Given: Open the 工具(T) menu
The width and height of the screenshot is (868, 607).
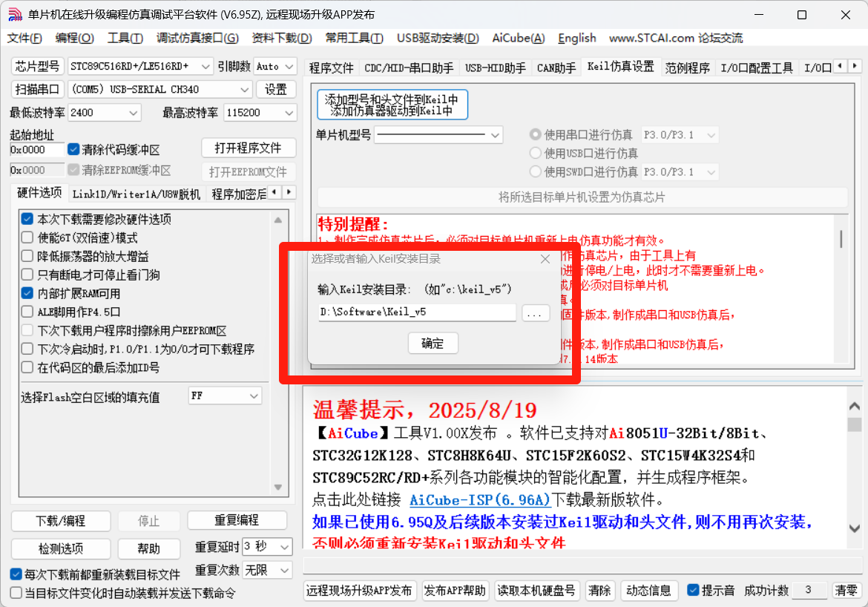Looking at the screenshot, I should click(125, 38).
